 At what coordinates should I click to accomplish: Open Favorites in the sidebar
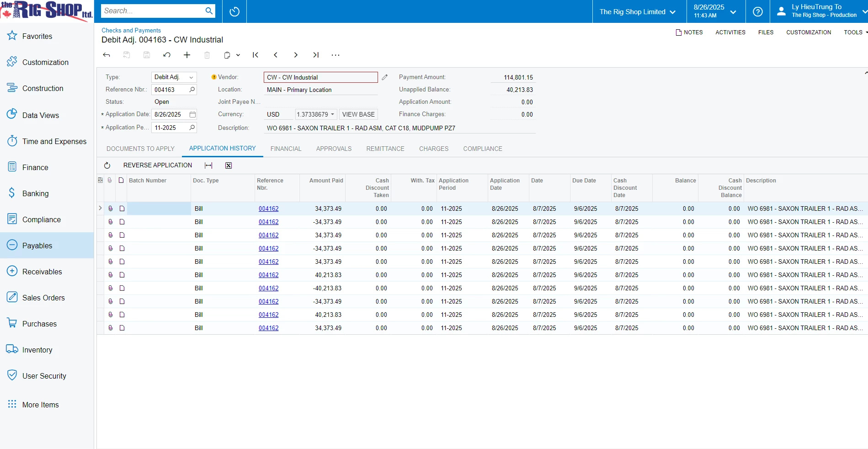(x=47, y=36)
